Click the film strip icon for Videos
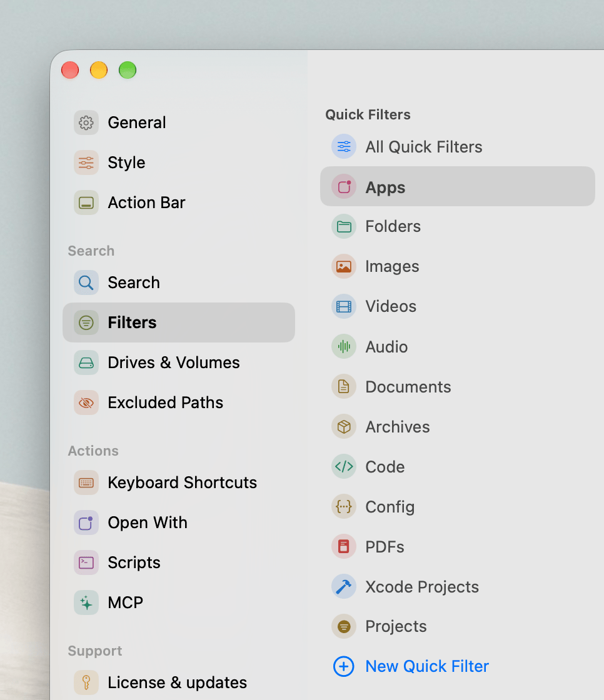This screenshot has height=700, width=604. (344, 306)
